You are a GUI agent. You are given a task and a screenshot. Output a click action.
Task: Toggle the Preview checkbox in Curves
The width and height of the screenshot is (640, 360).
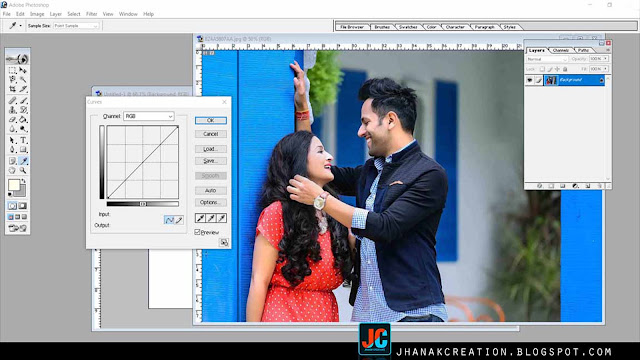pos(198,232)
